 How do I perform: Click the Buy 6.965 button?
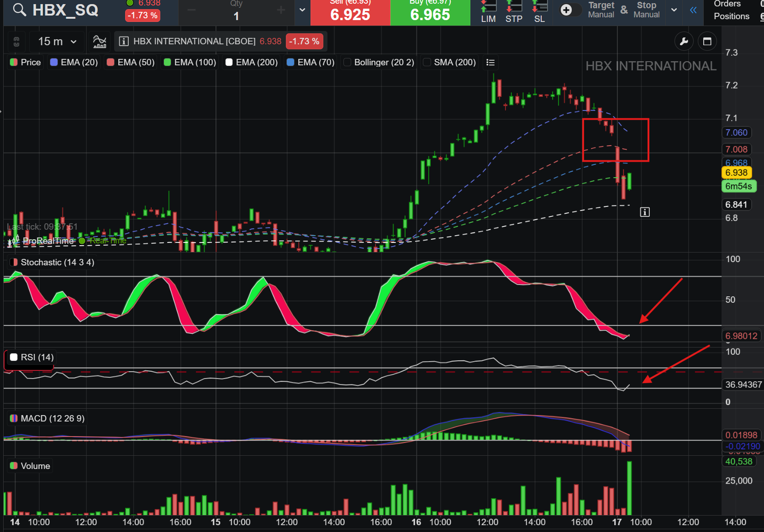430,12
